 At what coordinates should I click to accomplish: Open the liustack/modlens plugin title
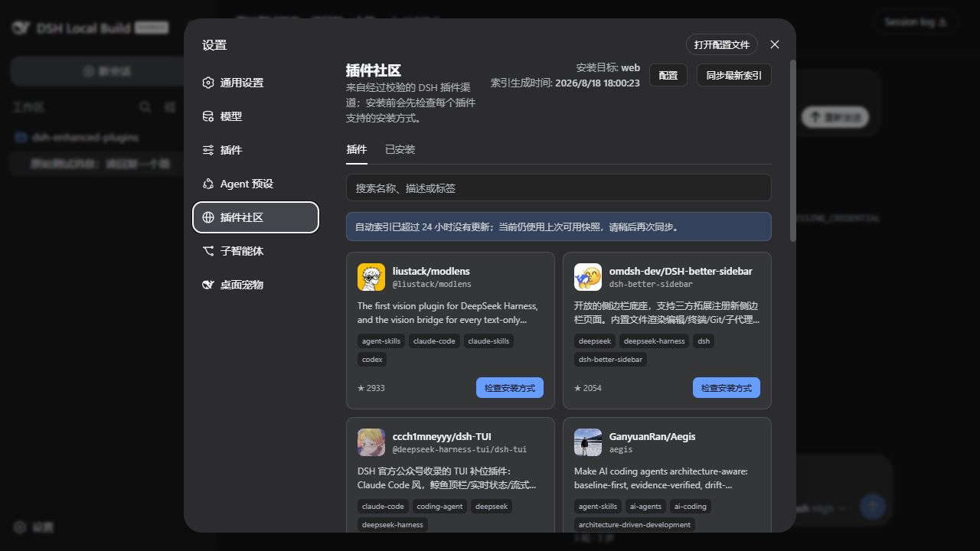point(431,271)
